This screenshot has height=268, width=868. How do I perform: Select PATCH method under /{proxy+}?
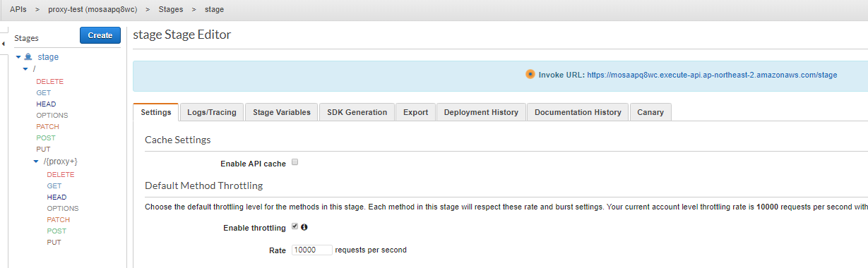point(59,219)
